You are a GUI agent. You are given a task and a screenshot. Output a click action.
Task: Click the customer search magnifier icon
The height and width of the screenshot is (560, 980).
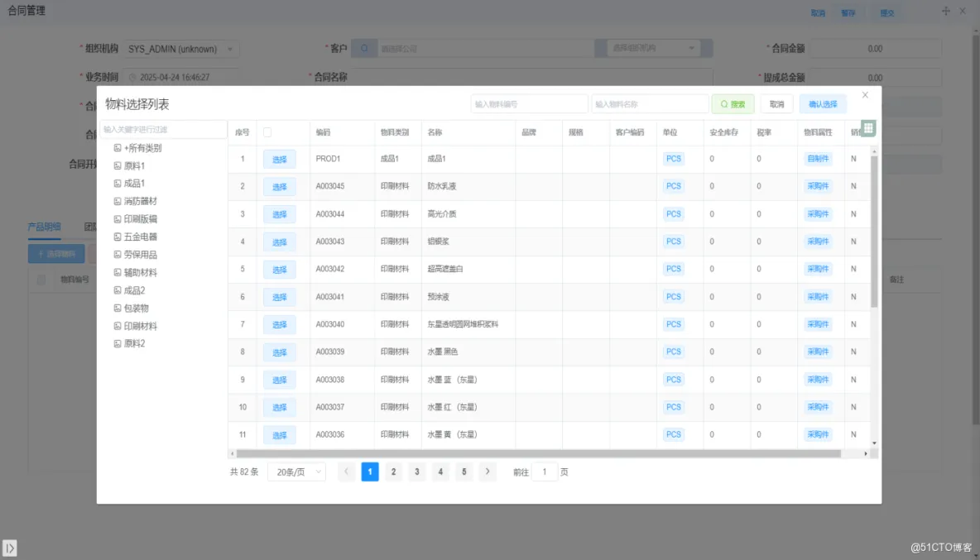click(x=363, y=48)
